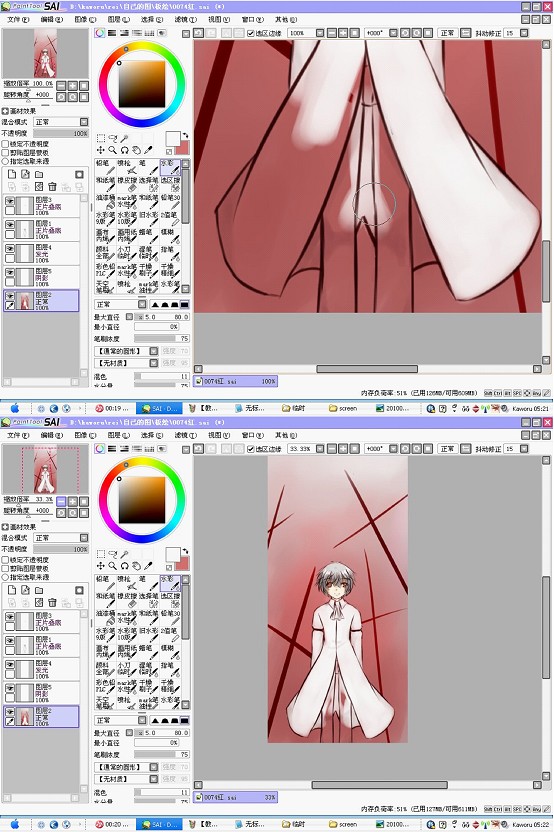
Task: Click the new linework layer icon, upper window
Action: coord(25,174)
